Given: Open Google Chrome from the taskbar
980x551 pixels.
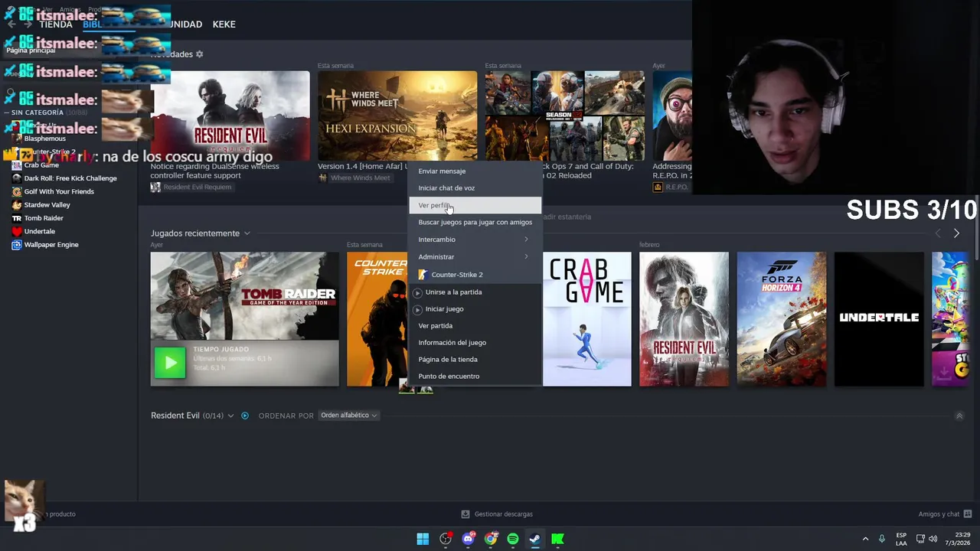Looking at the screenshot, I should coord(491,539).
